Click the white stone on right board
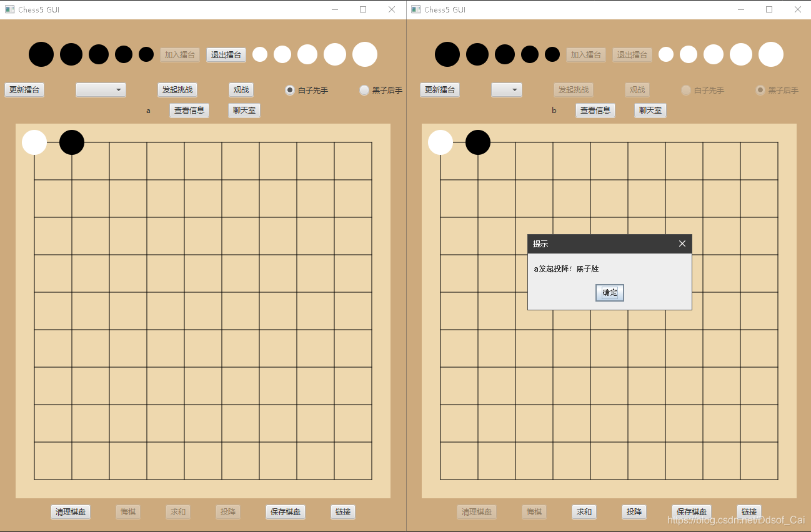811x532 pixels. coord(440,142)
